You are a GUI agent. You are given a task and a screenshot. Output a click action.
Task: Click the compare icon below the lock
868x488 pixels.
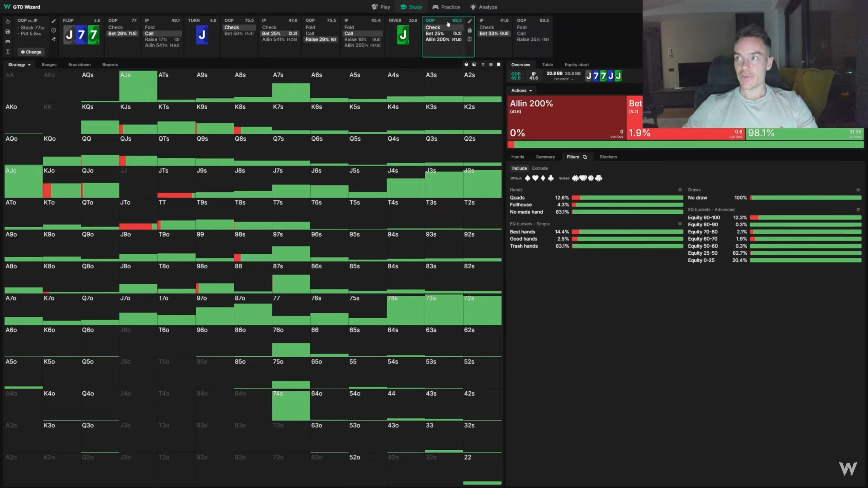pyautogui.click(x=469, y=39)
